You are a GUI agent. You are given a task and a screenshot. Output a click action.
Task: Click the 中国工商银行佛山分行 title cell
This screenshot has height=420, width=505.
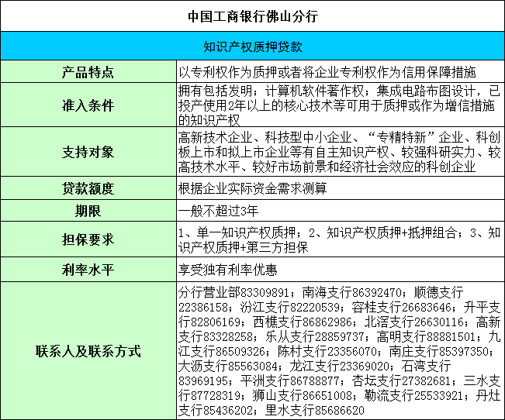(x=253, y=15)
